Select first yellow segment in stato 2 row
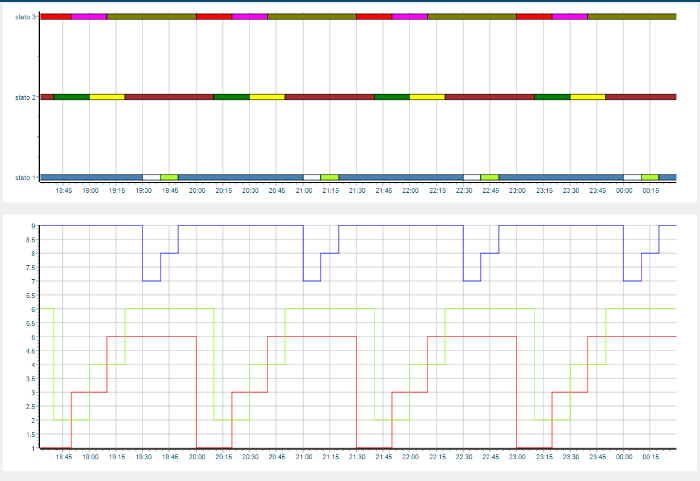The width and height of the screenshot is (700, 481). [x=107, y=97]
